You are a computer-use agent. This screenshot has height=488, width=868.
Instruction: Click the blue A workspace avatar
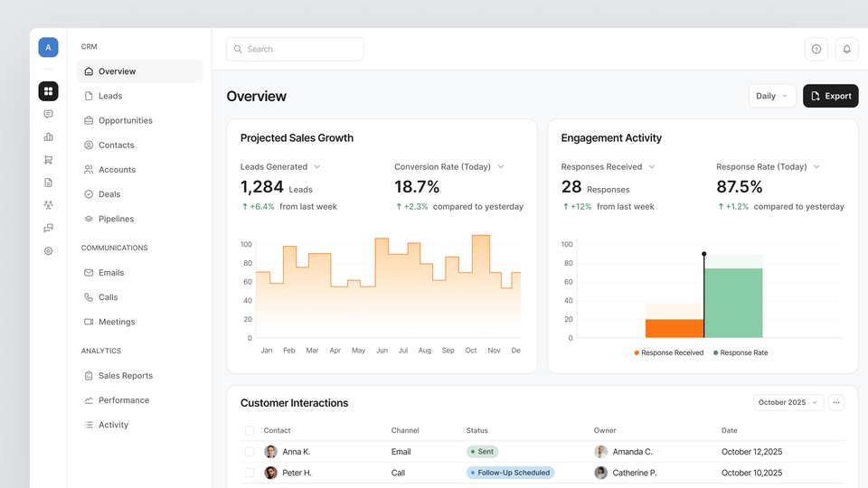pyautogui.click(x=48, y=48)
